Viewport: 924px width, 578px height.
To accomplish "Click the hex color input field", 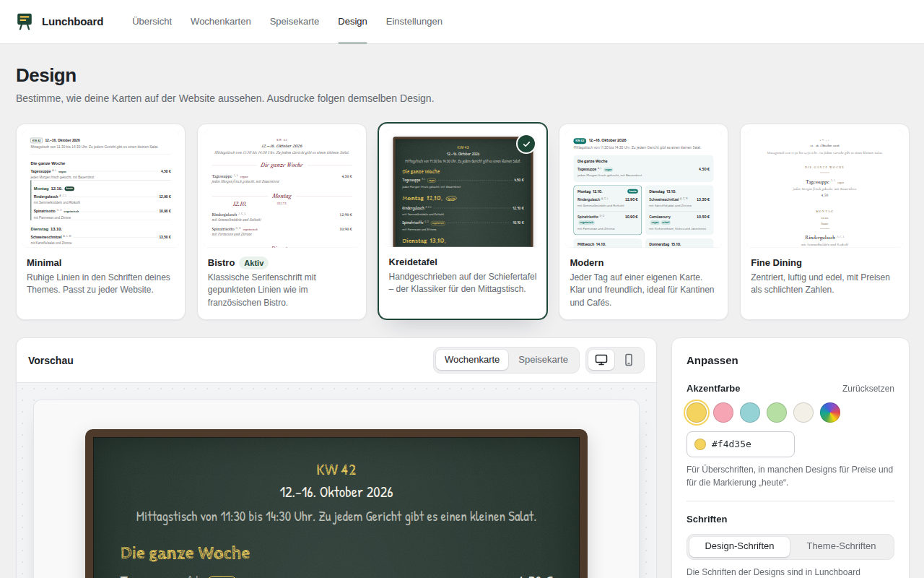I will (741, 444).
